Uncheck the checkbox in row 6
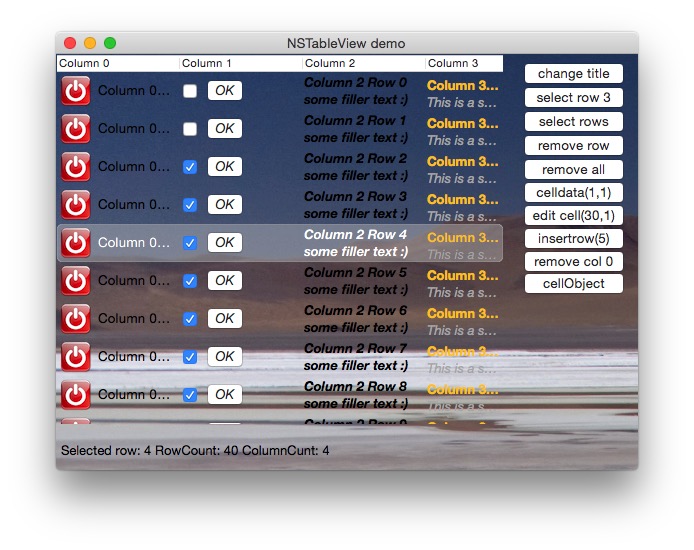 pyautogui.click(x=190, y=319)
